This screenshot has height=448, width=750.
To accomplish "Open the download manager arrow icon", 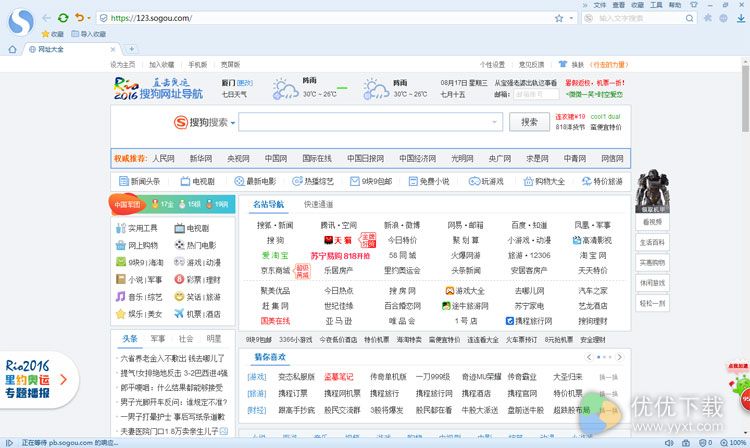I will [740, 18].
